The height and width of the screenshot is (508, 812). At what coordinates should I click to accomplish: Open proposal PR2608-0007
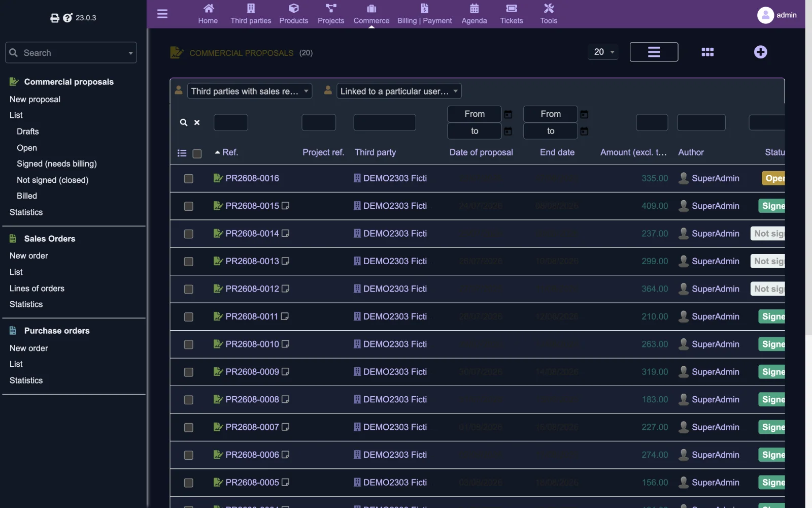coord(252,427)
